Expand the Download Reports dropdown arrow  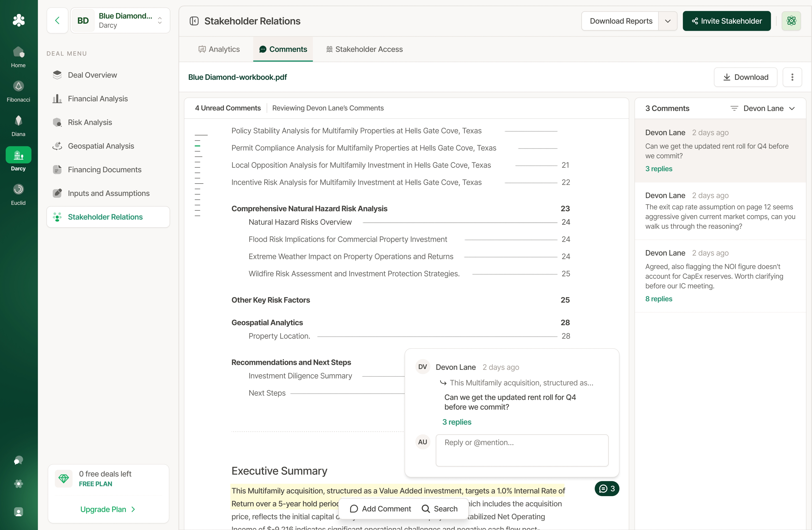[x=667, y=21]
